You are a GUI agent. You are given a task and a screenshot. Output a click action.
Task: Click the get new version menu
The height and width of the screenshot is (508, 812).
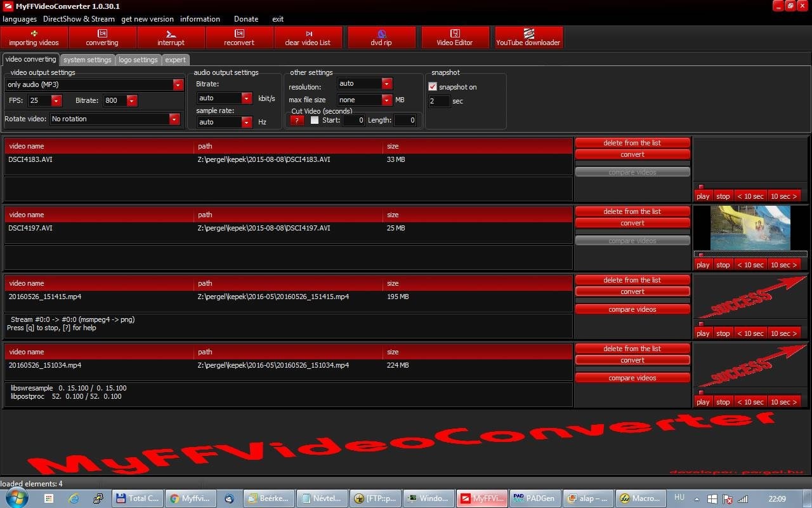(147, 19)
